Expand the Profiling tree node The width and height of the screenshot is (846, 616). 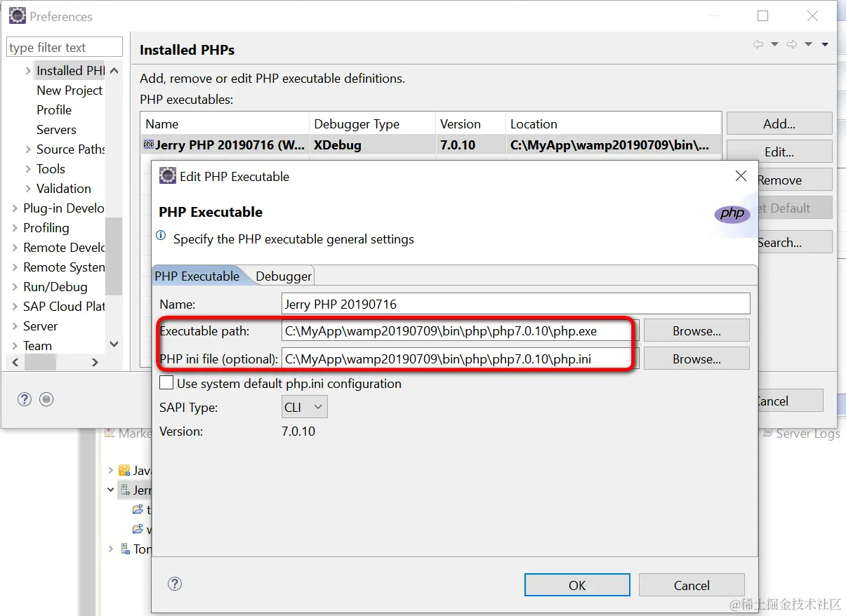[x=15, y=228]
